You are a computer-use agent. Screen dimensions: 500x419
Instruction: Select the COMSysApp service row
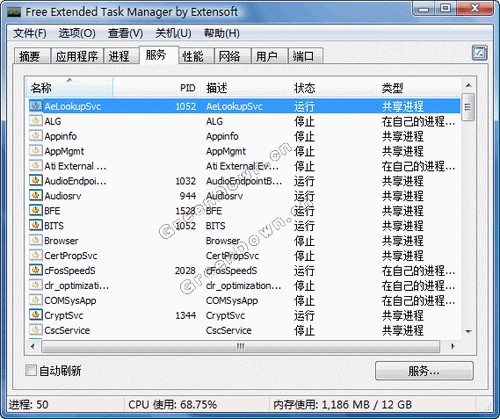coord(244,300)
